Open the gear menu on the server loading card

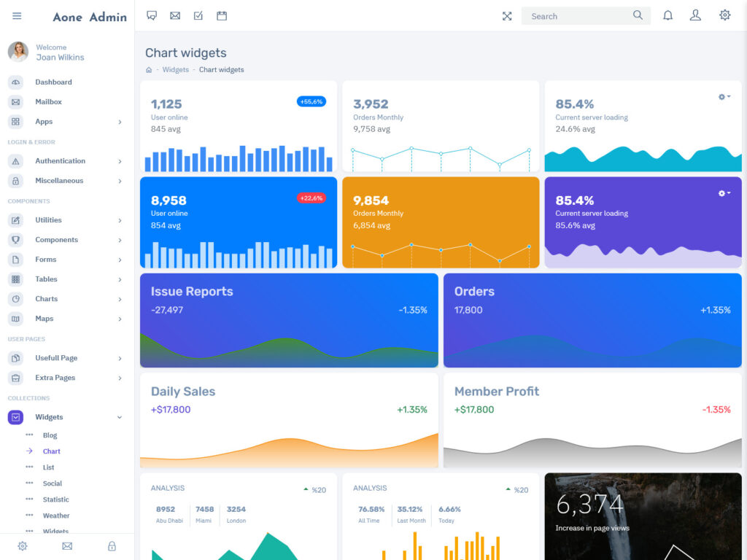[x=721, y=96]
